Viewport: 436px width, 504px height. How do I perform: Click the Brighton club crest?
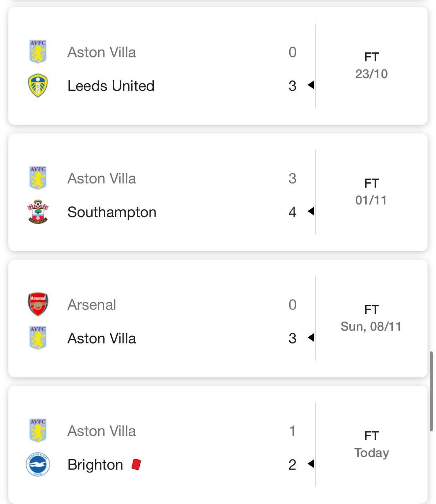38,464
